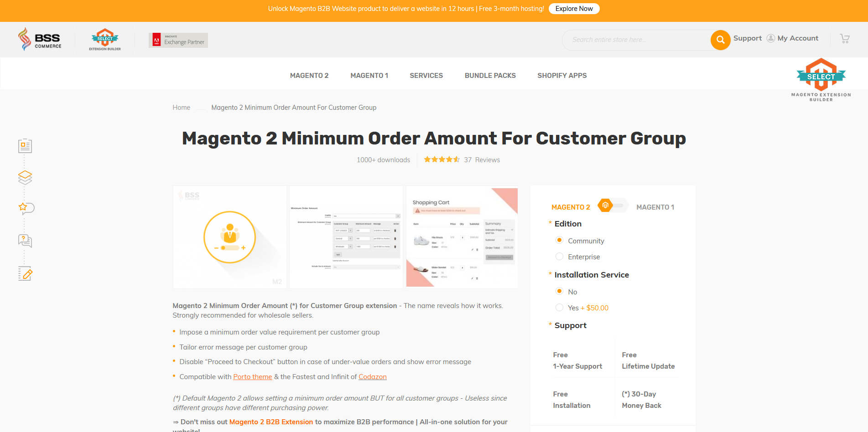The image size is (868, 432).
Task: Open the shopping cart icon
Action: coord(845,39)
